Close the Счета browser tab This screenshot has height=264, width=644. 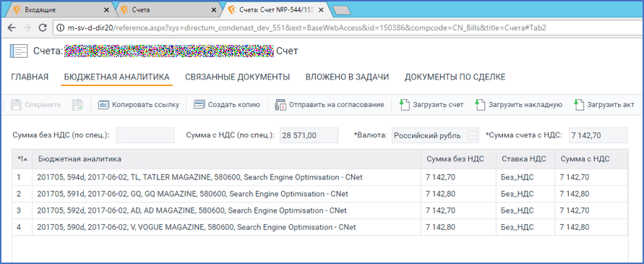[214, 9]
